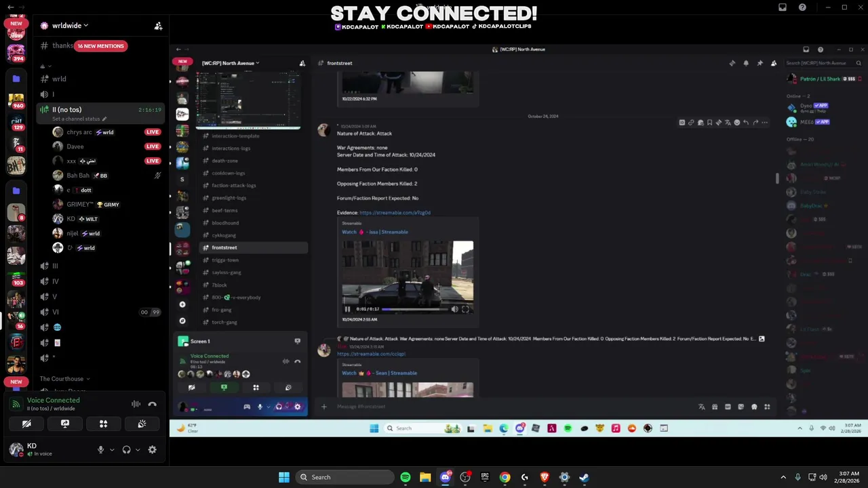
Task: Open [WC:RP] North Avenue dropdown in stream
Action: click(231, 63)
